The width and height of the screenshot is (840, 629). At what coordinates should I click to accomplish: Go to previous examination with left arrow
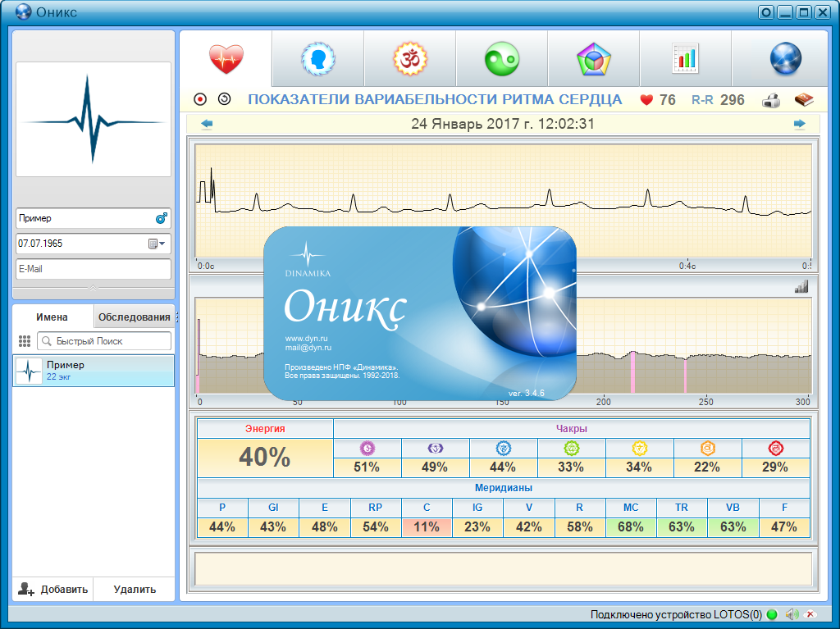(207, 125)
